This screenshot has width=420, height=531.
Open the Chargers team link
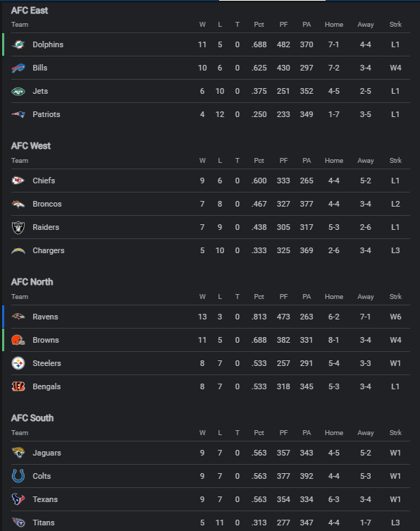pos(49,250)
